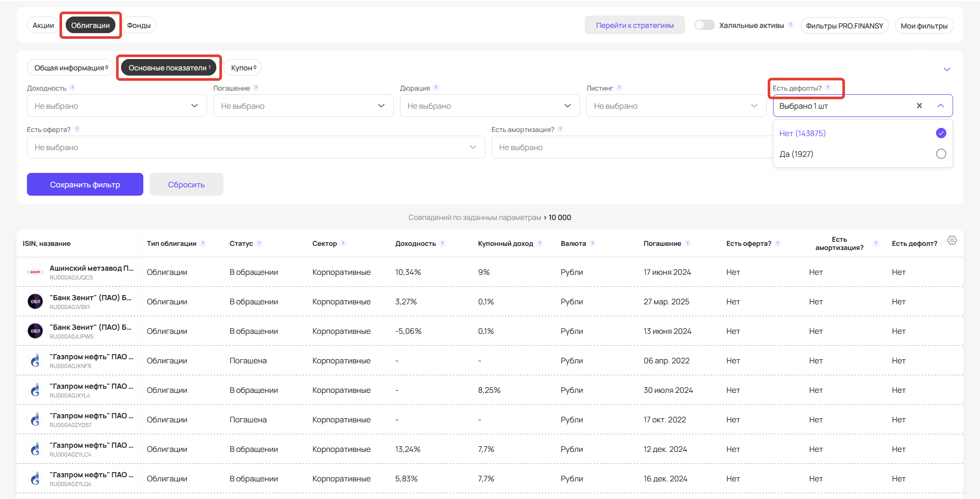
Task: Click help icon beside Халяльные активы
Action: pos(791,25)
